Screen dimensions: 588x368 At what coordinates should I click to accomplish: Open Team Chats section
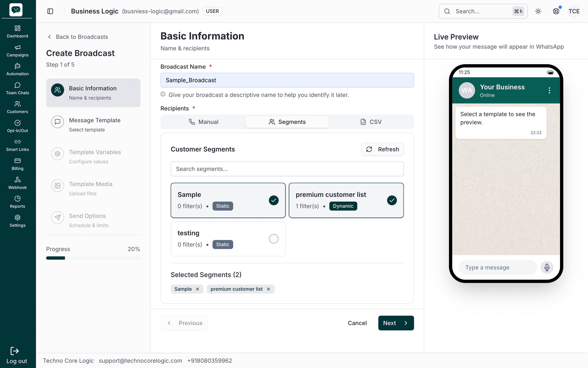[x=18, y=89]
